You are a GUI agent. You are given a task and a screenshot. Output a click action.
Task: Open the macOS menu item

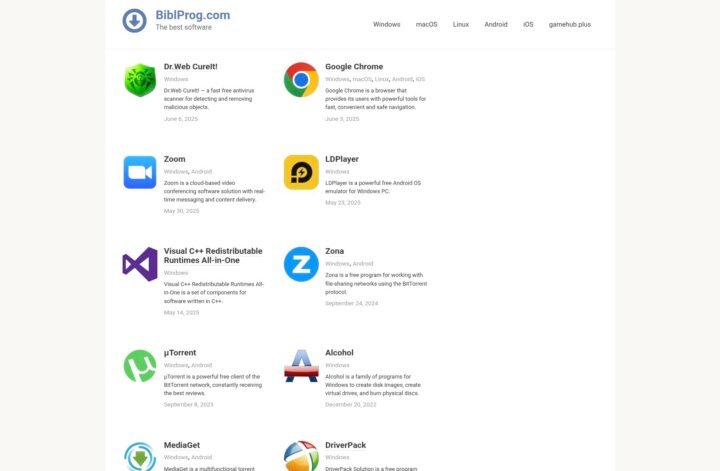[x=427, y=24]
